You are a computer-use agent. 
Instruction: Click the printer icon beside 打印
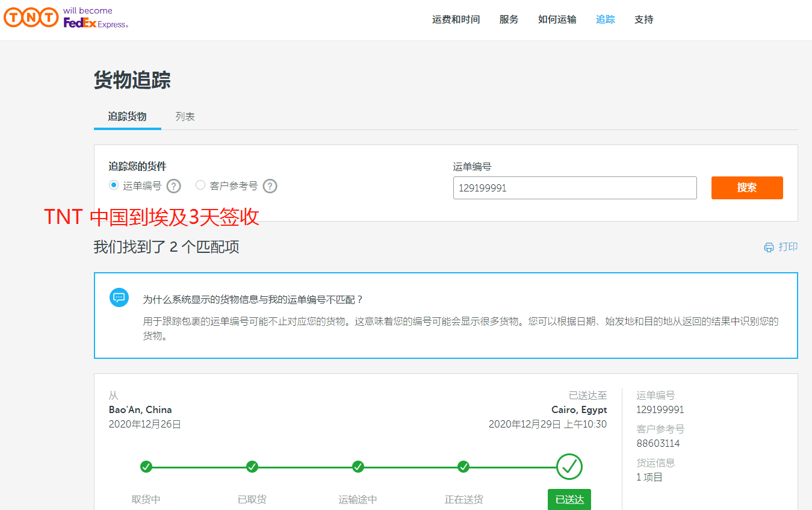tap(769, 247)
